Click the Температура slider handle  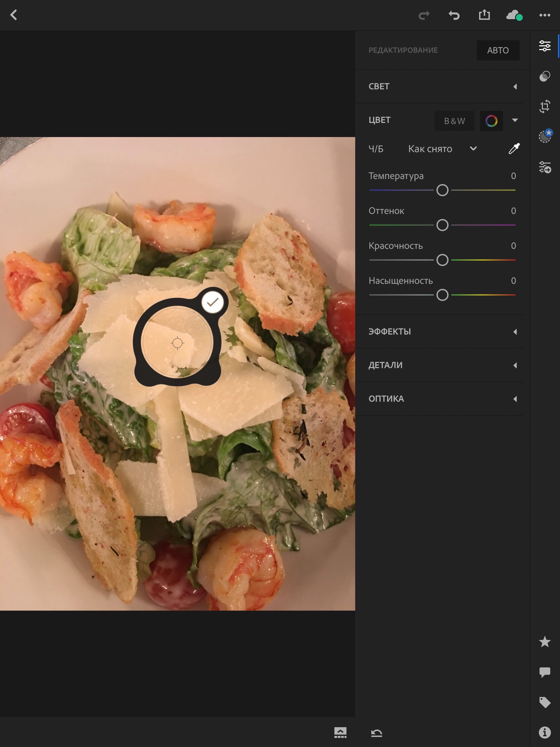pos(442,190)
